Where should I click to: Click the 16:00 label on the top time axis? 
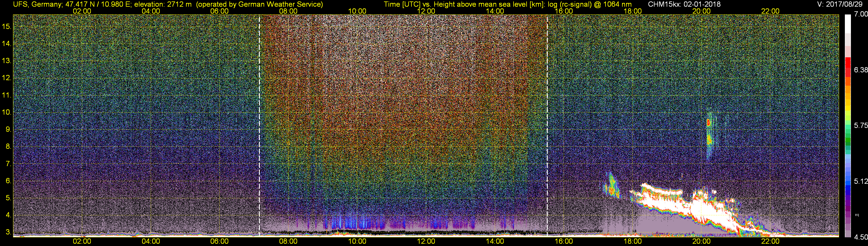pos(564,11)
